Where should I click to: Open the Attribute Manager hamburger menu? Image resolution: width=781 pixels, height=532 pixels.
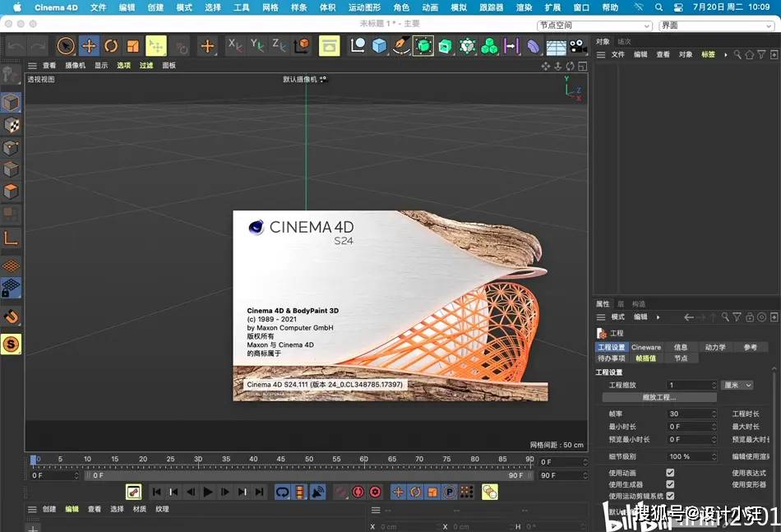click(601, 317)
